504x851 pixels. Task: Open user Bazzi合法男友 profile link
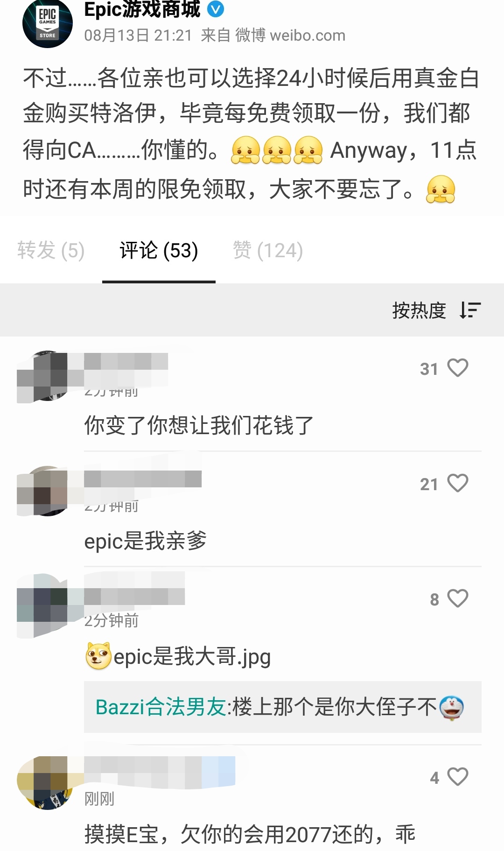[x=161, y=707]
